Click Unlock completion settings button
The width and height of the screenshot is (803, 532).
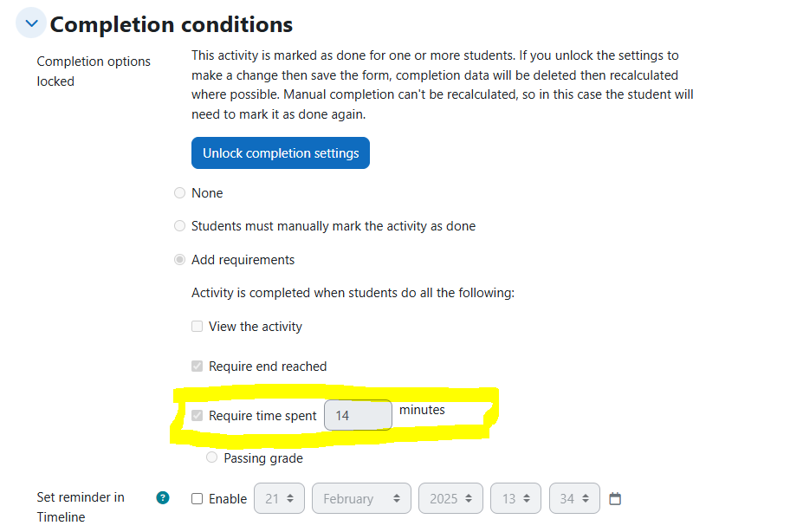[280, 152]
